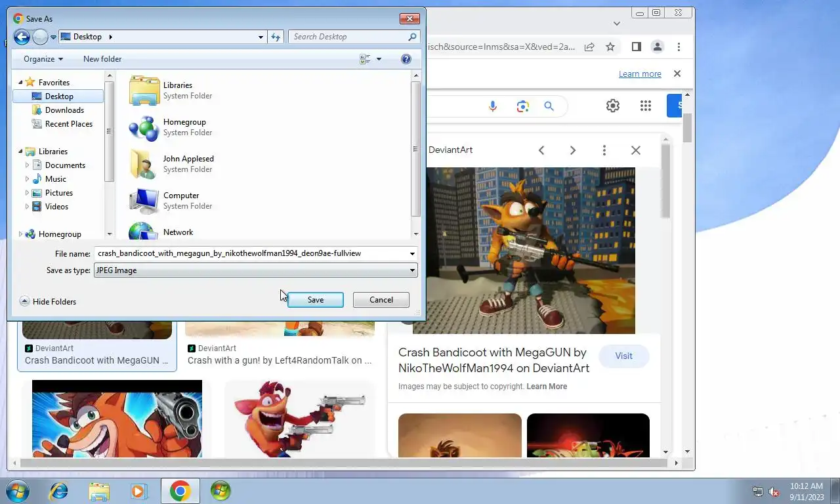Open Chrome tab search chevron
Viewport: 840px width, 504px height.
tap(617, 24)
